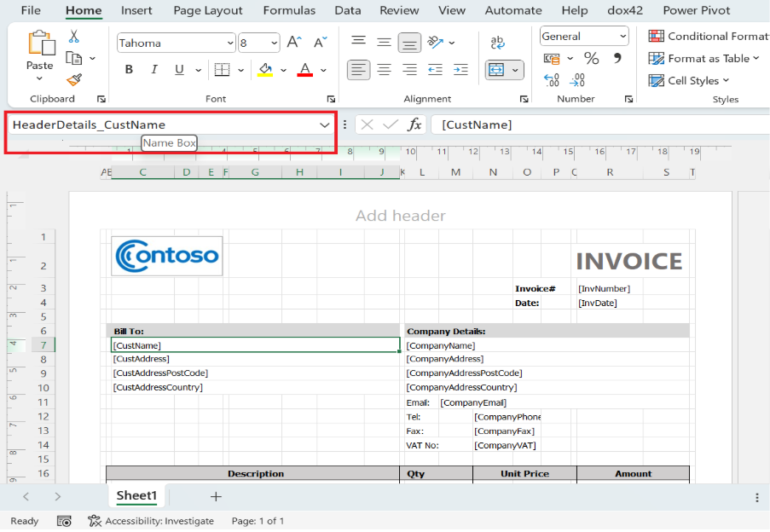Expand the Name Box dropdown arrow
770x532 pixels.
tap(324, 125)
